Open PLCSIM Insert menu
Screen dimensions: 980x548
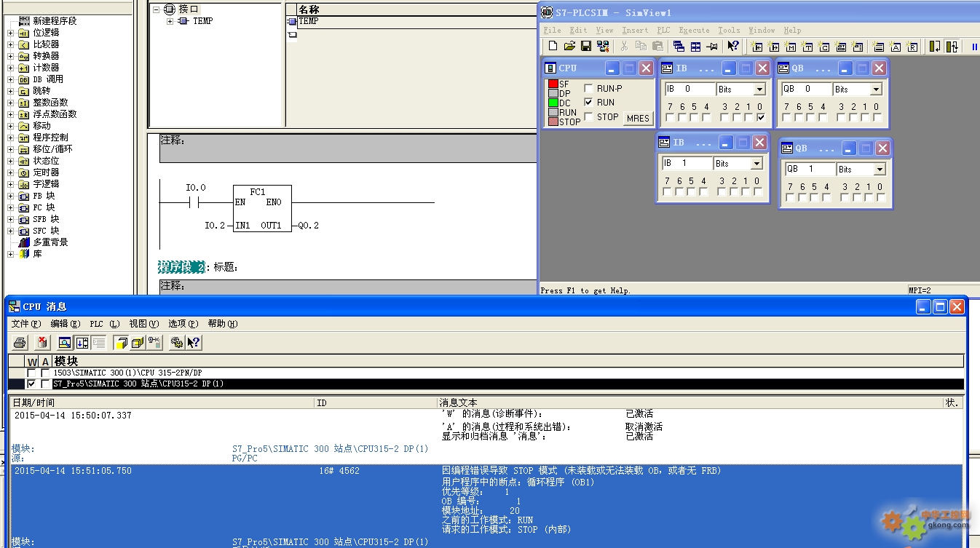[x=635, y=30]
